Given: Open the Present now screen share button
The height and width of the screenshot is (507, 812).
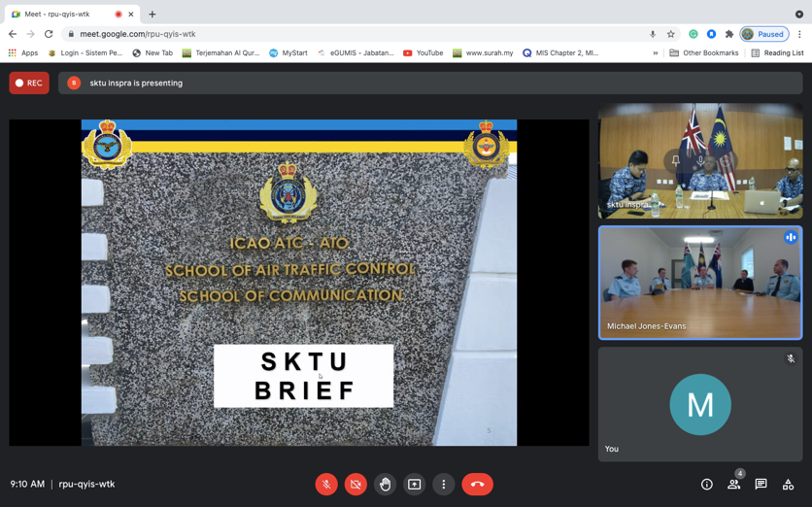Looking at the screenshot, I should 415,485.
